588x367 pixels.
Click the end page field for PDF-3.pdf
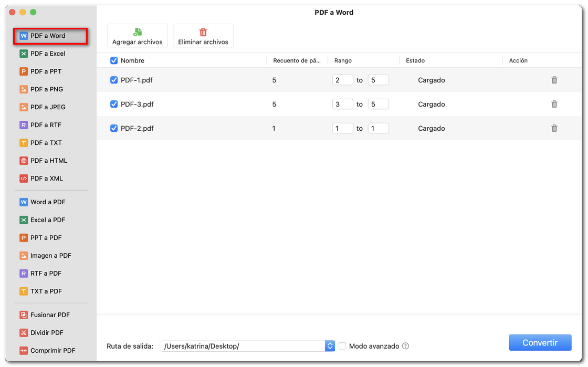click(x=378, y=104)
